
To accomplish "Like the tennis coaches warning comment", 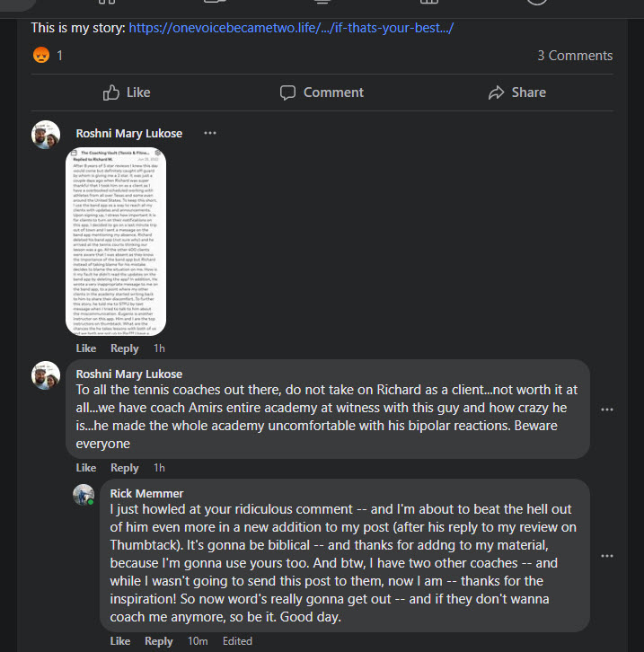I will pos(86,468).
